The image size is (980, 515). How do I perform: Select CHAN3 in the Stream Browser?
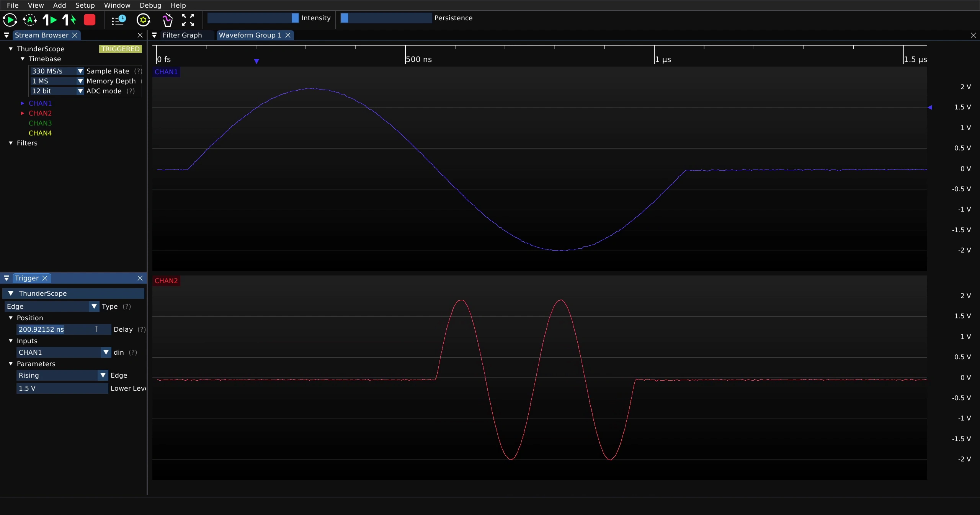coord(40,123)
